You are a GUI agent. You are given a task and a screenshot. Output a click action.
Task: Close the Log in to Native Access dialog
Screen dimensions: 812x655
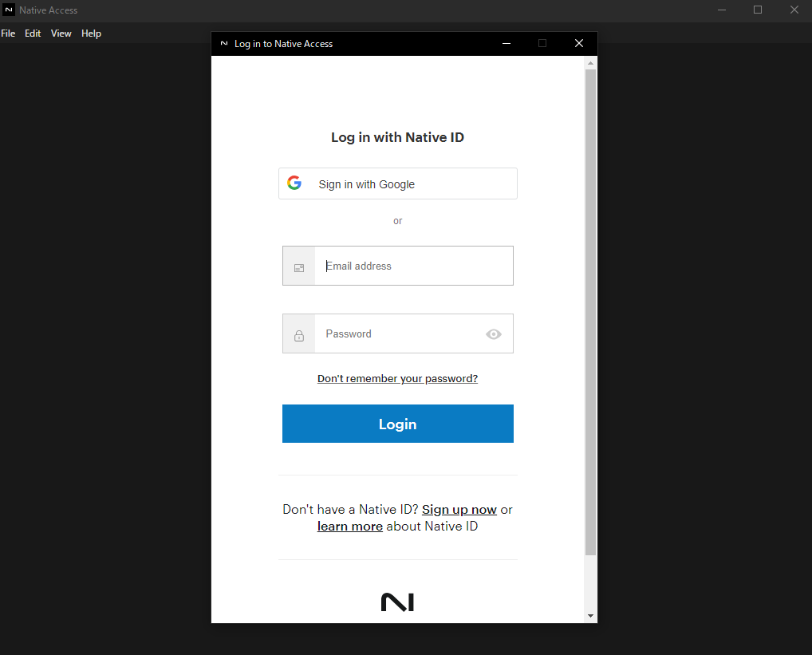click(579, 44)
